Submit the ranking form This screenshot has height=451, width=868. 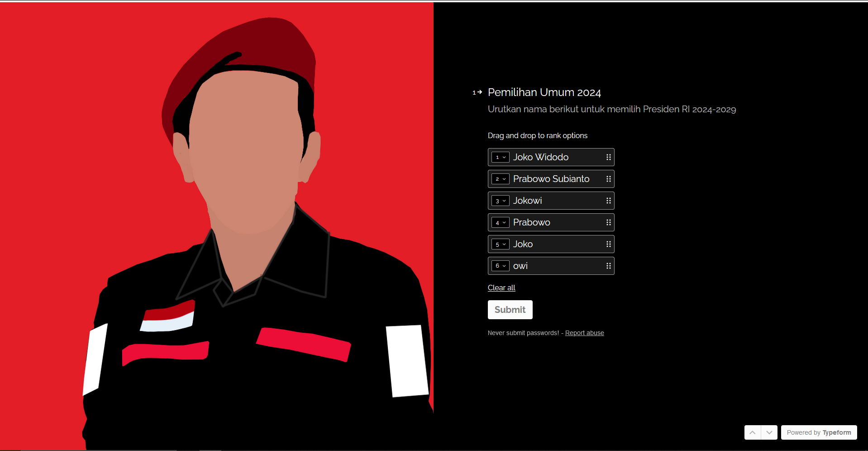(x=510, y=310)
